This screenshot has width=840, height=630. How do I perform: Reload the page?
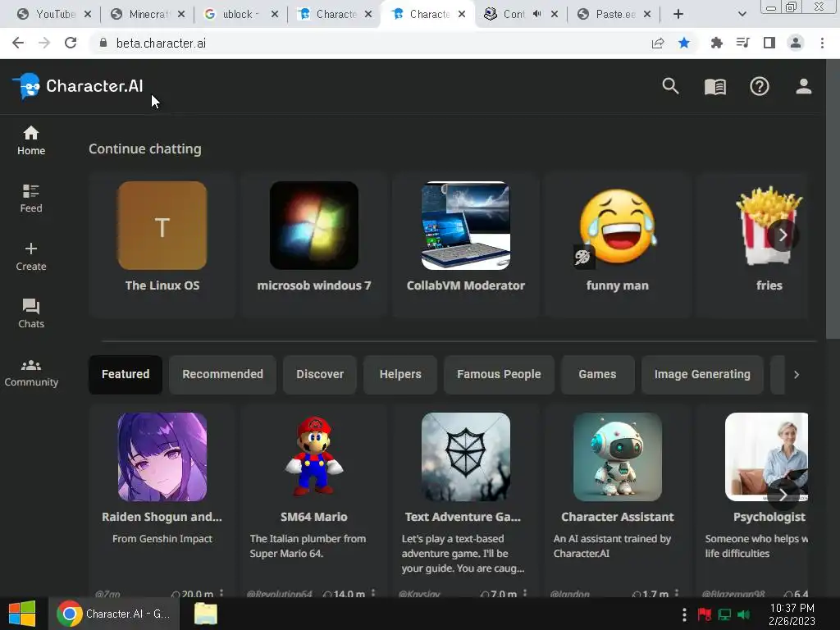click(71, 43)
